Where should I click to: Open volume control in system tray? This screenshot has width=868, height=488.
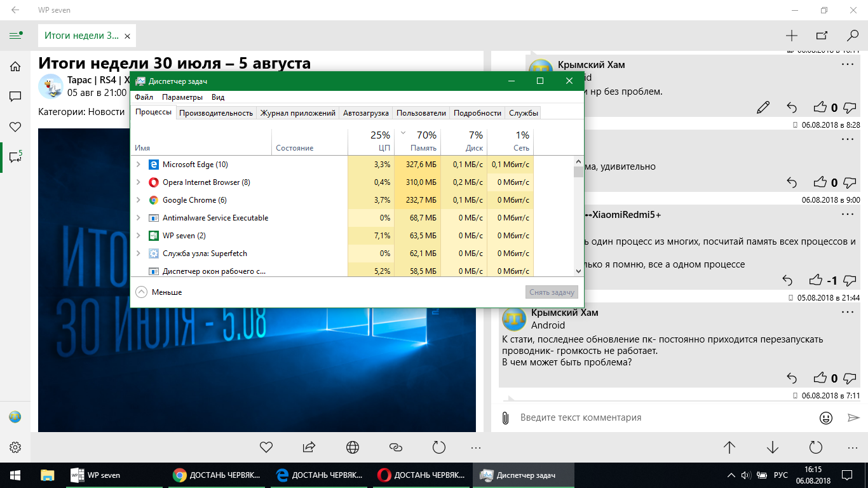[x=745, y=475]
